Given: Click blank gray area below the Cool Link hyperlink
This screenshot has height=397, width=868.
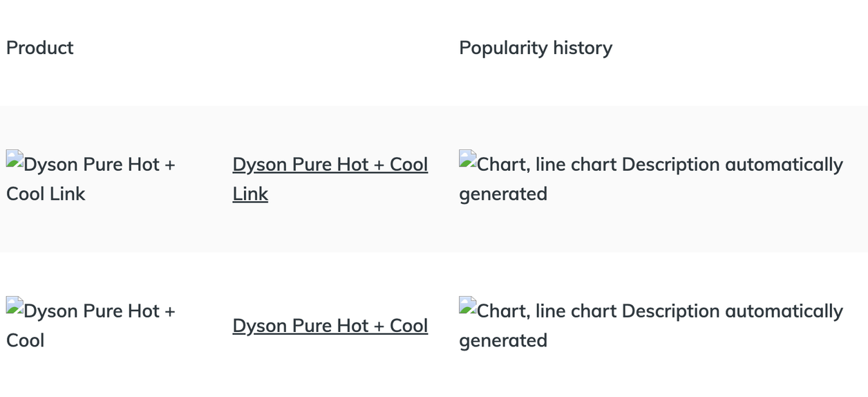Looking at the screenshot, I should coord(332,232).
